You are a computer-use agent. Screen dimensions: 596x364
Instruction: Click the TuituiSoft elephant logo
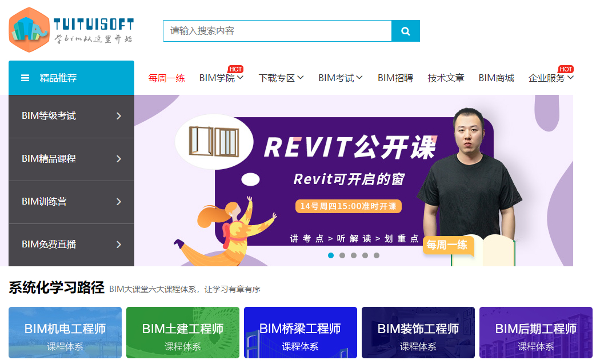[71, 30]
